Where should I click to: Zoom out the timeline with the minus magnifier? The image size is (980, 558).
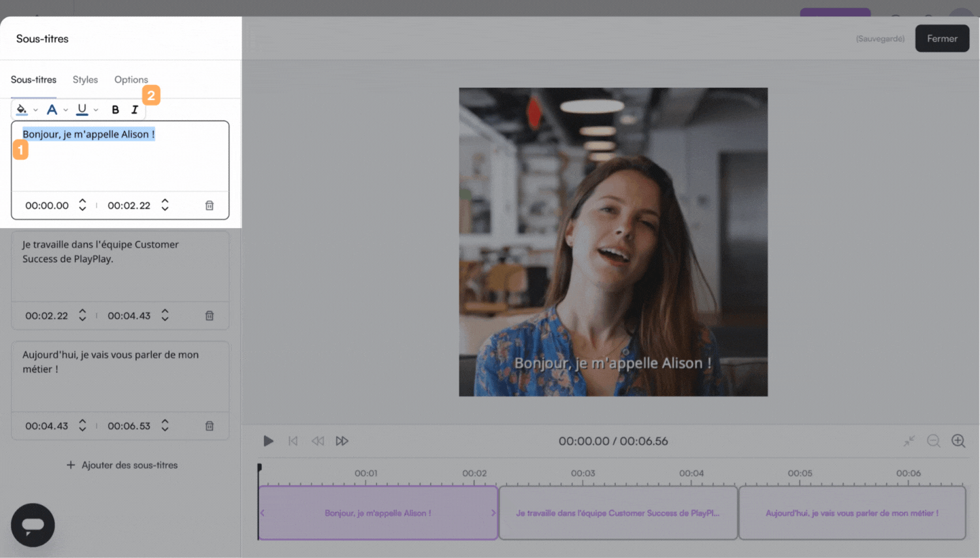934,441
